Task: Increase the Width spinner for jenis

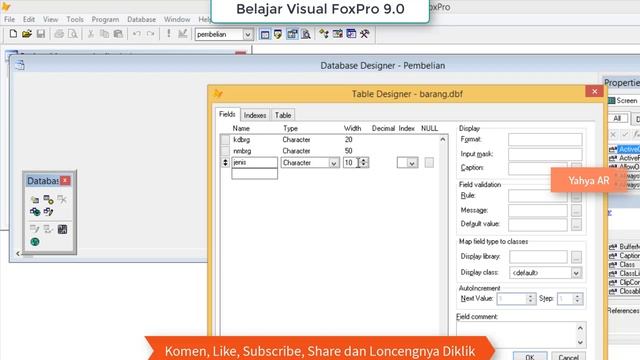Action: (364, 160)
